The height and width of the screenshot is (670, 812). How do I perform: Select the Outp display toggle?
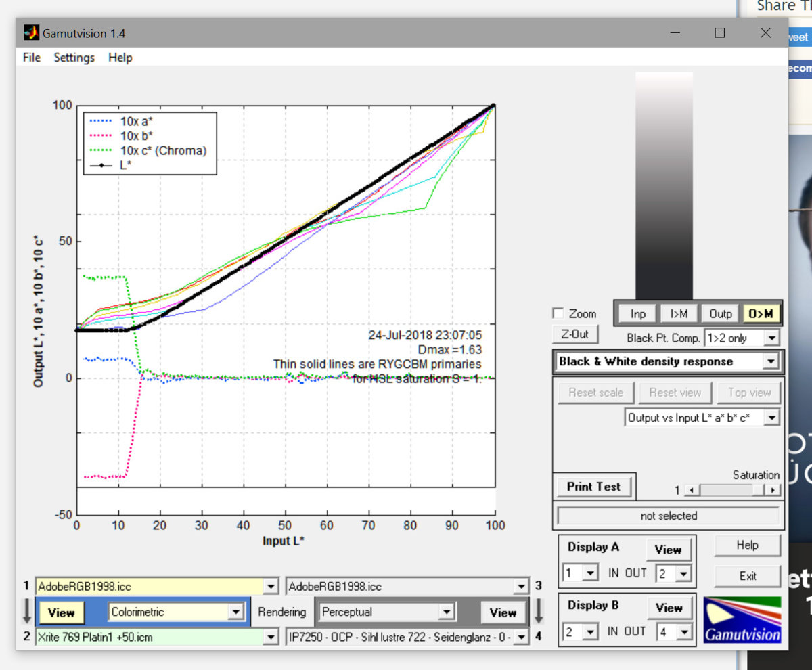(x=720, y=313)
